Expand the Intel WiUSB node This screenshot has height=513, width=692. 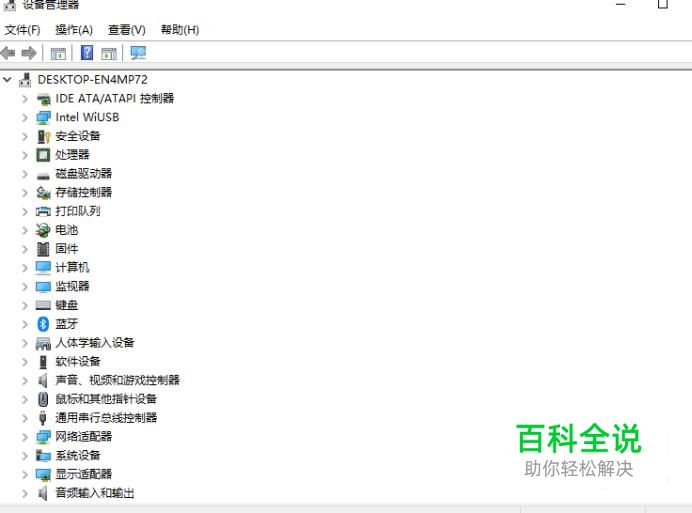click(25, 117)
